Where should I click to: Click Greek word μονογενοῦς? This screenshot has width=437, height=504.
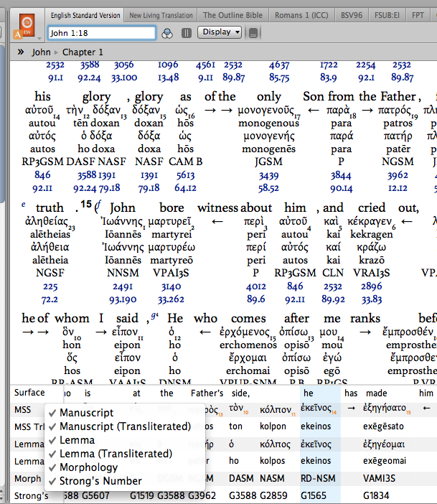266,110
